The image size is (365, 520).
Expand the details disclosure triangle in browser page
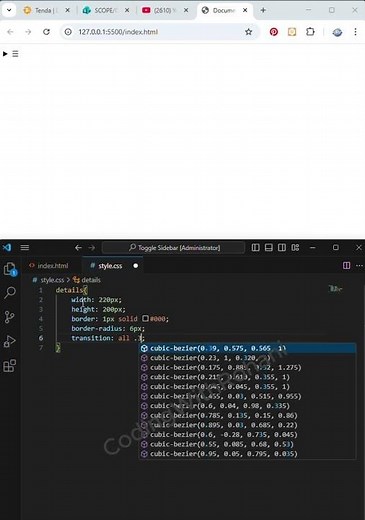point(5,53)
